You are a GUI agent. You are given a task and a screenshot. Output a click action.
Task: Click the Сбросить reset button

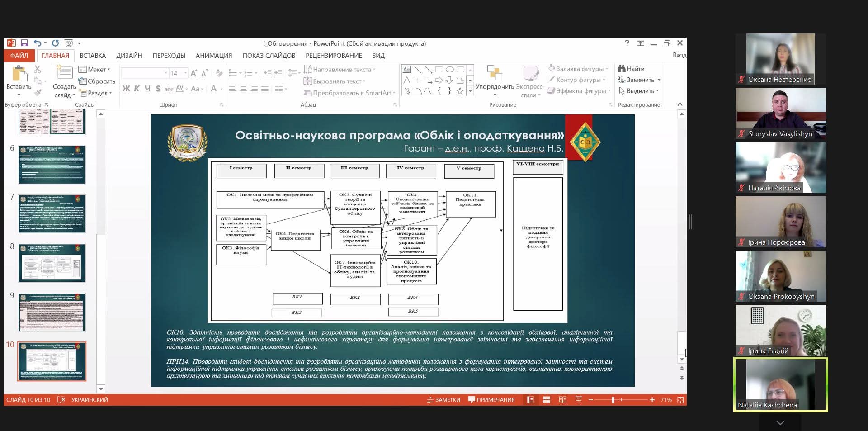(97, 81)
